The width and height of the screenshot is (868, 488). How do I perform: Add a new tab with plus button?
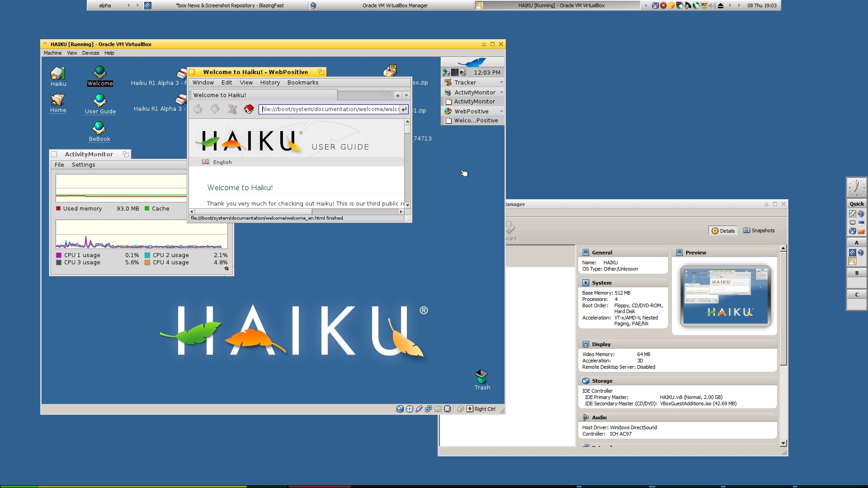click(397, 95)
